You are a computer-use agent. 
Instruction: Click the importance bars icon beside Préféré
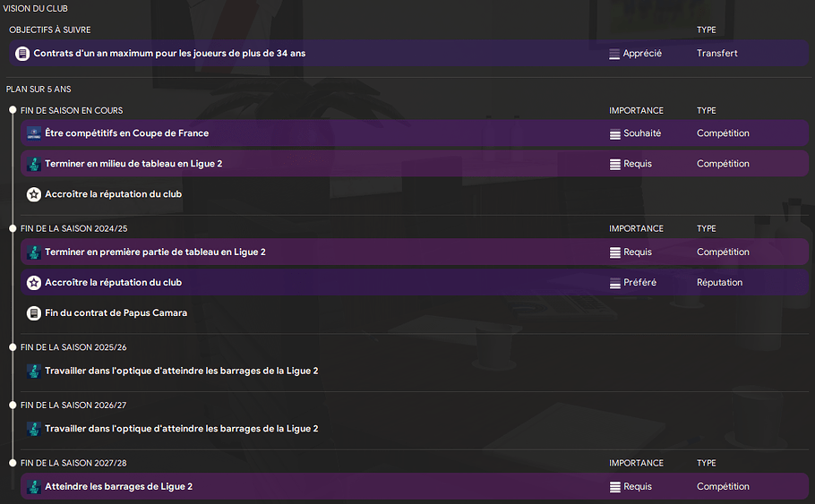615,283
